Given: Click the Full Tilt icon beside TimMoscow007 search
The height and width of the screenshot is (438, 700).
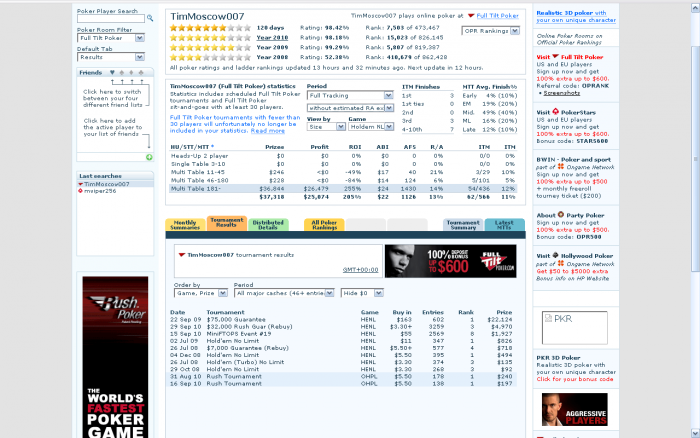Looking at the screenshot, I should click(x=80, y=184).
